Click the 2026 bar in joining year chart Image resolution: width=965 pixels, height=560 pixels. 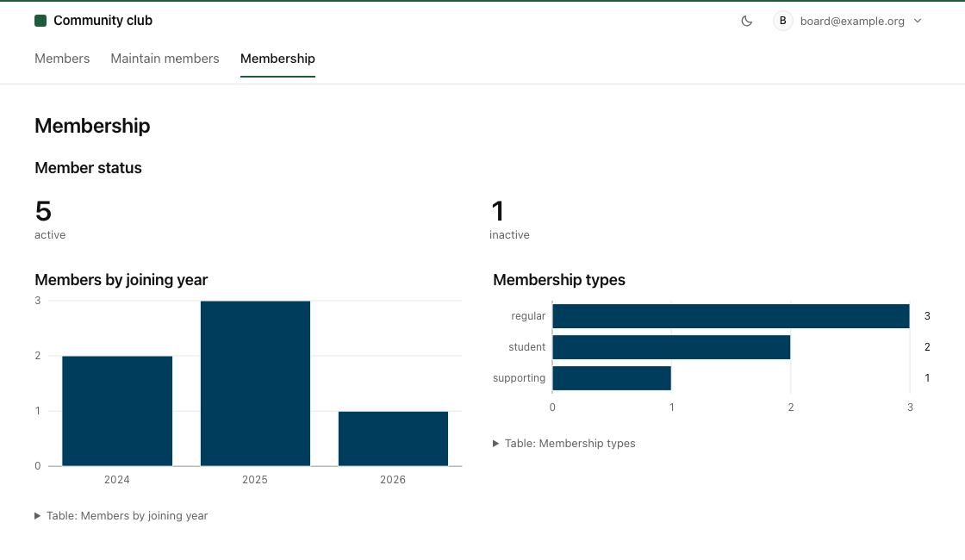click(393, 439)
